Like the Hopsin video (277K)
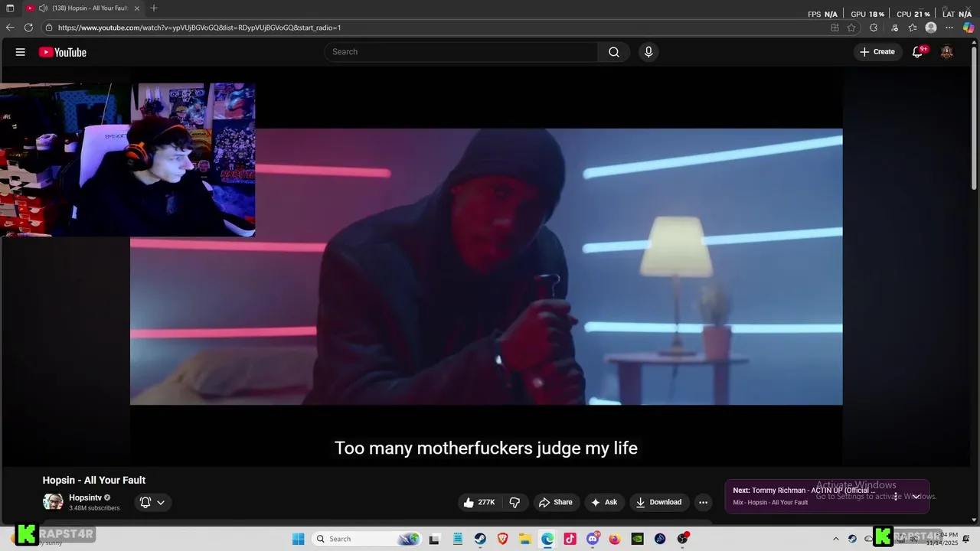The image size is (980, 551). [x=479, y=502]
